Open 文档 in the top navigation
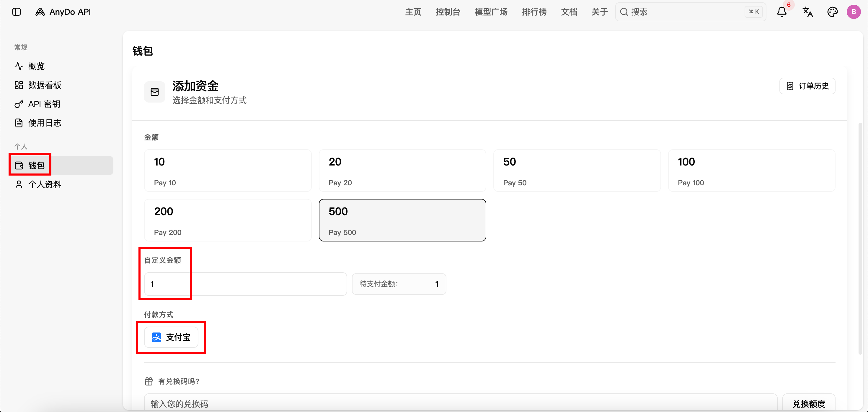 pos(569,12)
